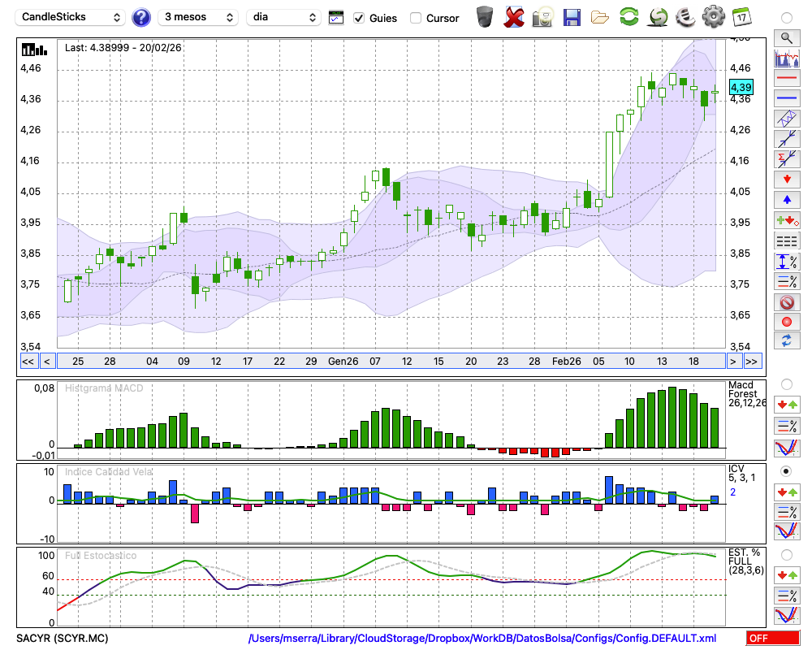
Task: Open the CandleSticks chart type dropdown
Action: point(71,17)
